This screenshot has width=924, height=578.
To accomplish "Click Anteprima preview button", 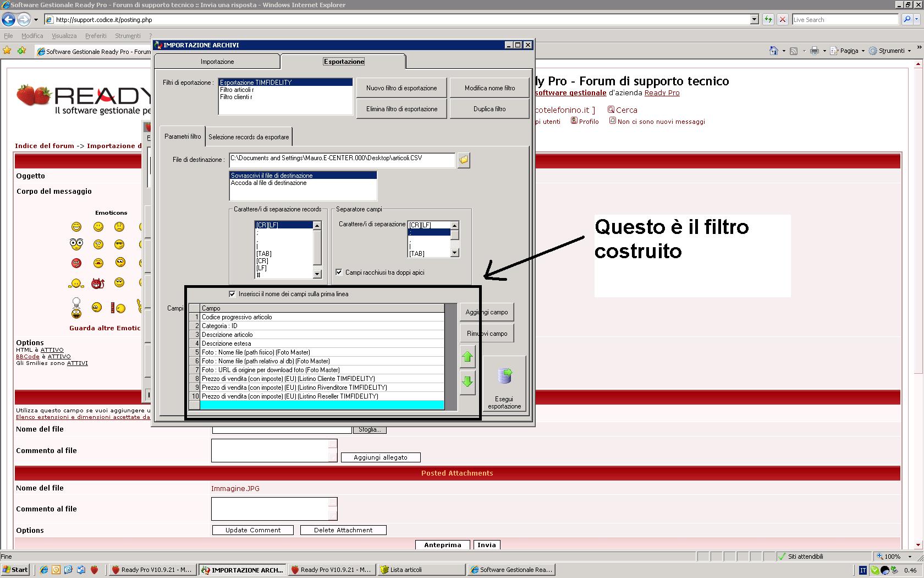I will pyautogui.click(x=443, y=545).
